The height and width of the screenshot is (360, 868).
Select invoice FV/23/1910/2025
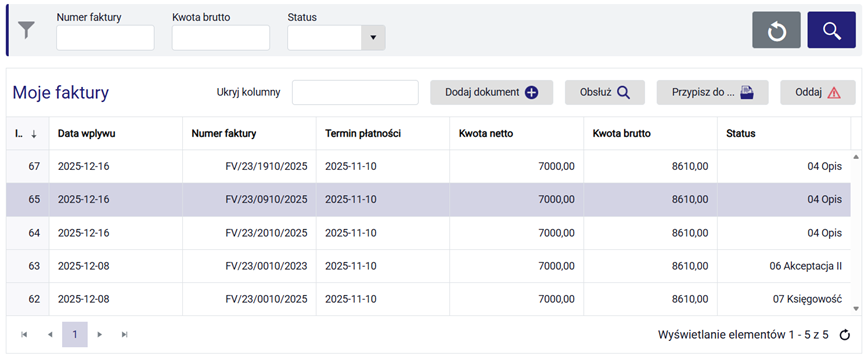(x=266, y=166)
